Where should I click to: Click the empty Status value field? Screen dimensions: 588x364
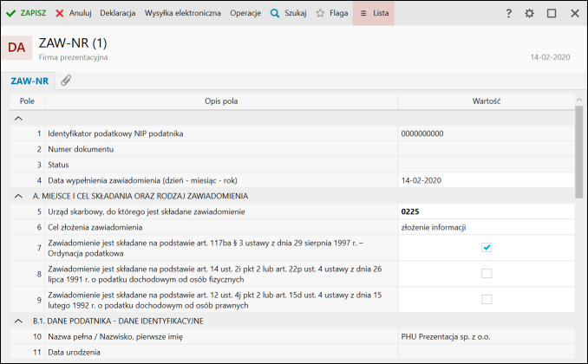(486, 165)
